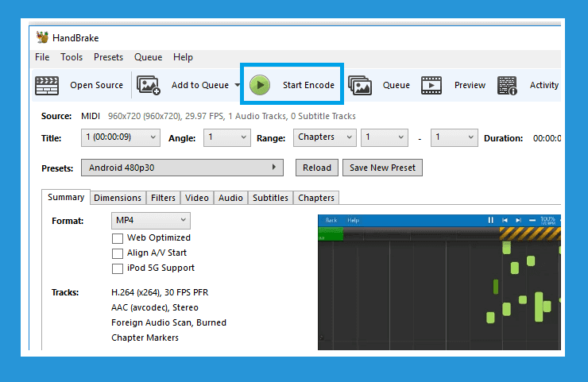Open the ending chapter dropdown
The image size is (588, 382).
[x=455, y=137]
